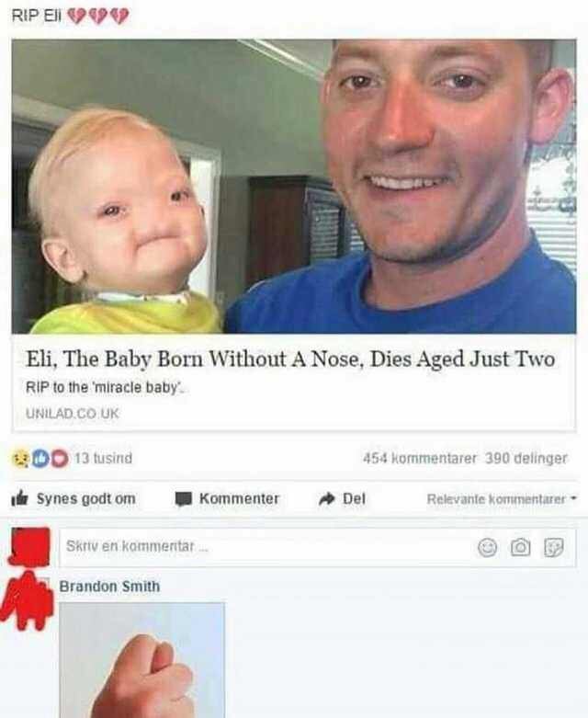Open the UNILAD.CO.UK source link
The width and height of the screenshot is (588, 718).
(73, 414)
